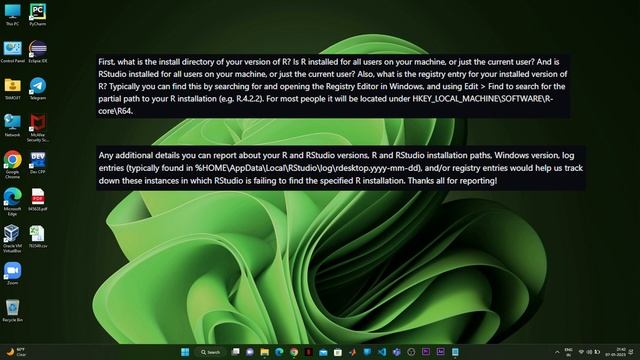
Task: Open ENG language input switcher
Action: point(569,352)
